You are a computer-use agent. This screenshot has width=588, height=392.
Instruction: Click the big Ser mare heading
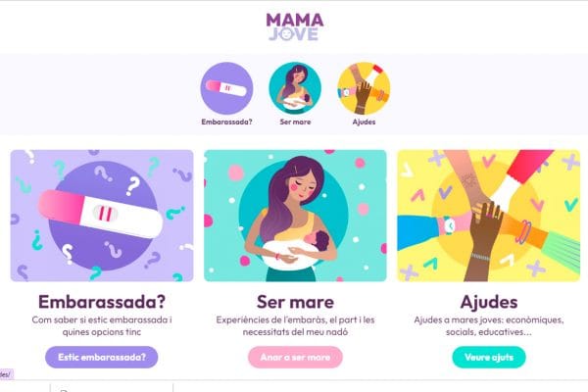[x=295, y=302]
